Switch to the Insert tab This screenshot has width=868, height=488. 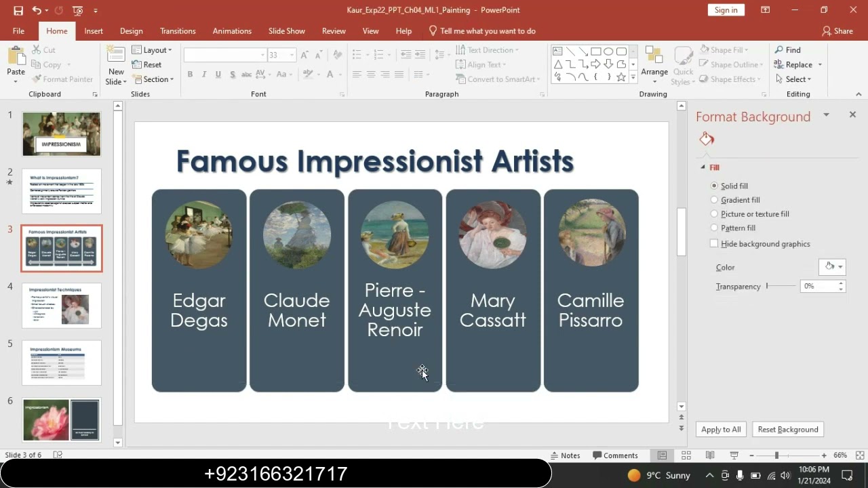click(94, 31)
